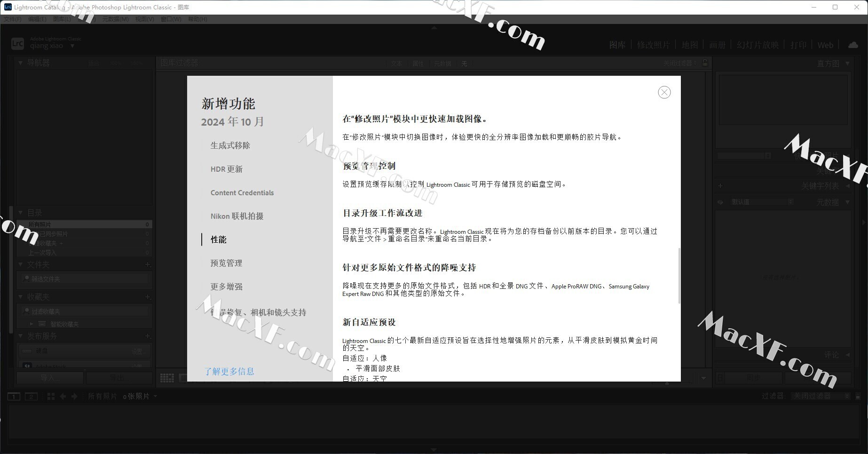
Task: Open 设置 for the 硬盘 publish service
Action: coord(139,351)
